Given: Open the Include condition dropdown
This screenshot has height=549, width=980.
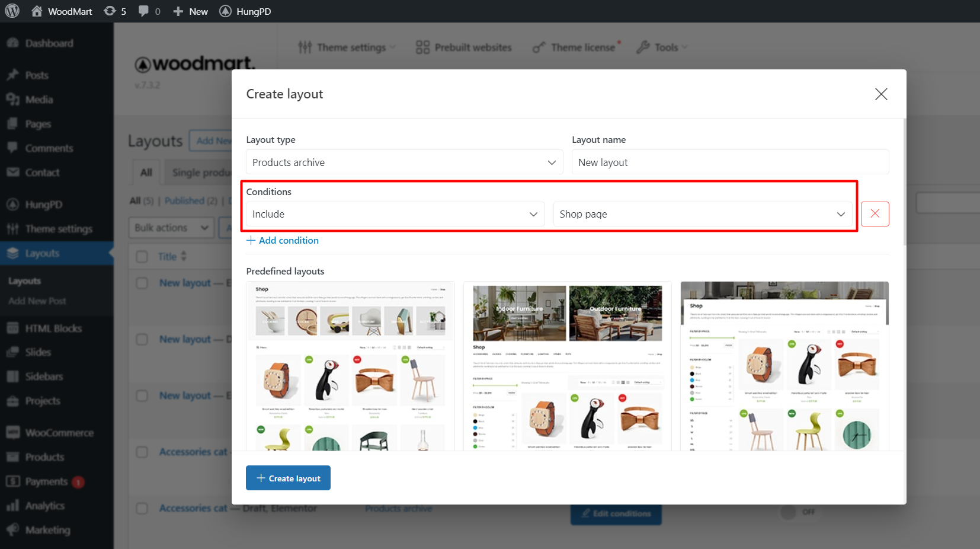Looking at the screenshot, I should (395, 214).
